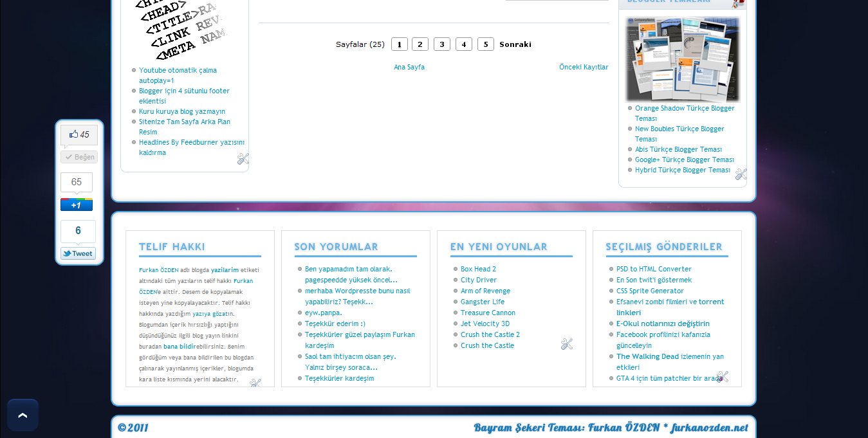Open Google+ Türkçe Blogger Teması link
Viewport: 868px width, 438px height.
[685, 160]
